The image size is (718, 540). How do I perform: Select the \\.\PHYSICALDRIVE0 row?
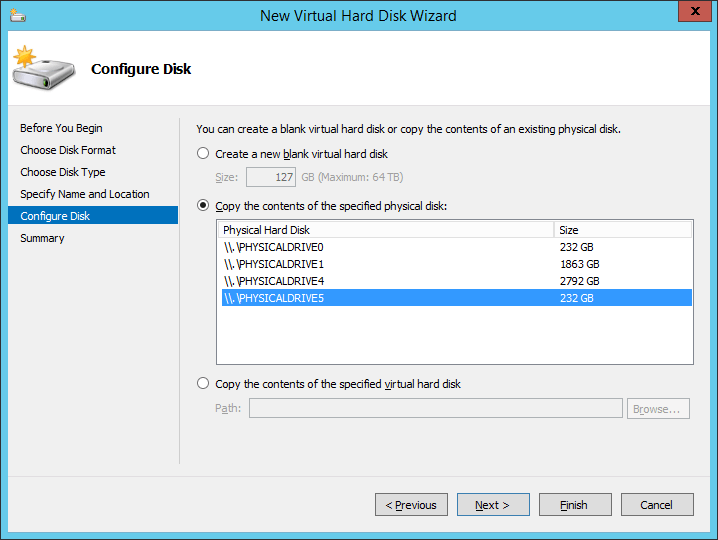point(457,247)
